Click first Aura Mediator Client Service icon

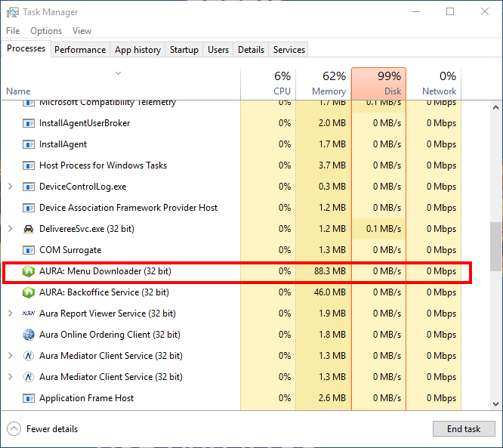coord(29,356)
